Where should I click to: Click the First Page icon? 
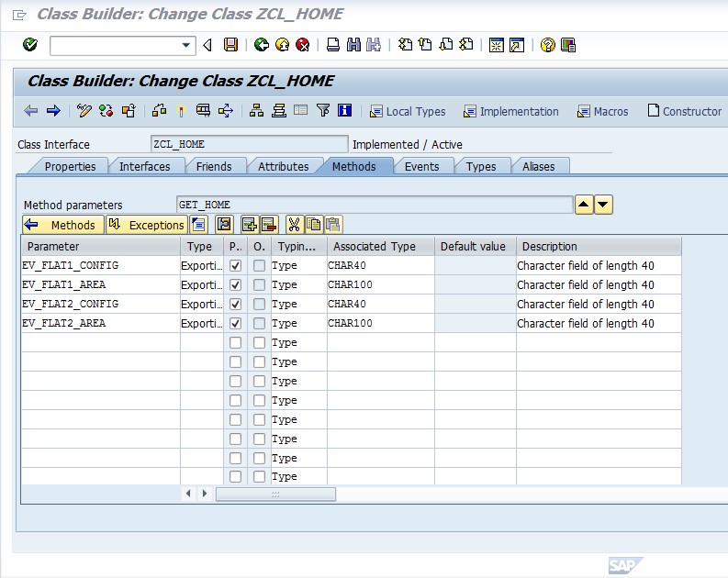tap(405, 45)
